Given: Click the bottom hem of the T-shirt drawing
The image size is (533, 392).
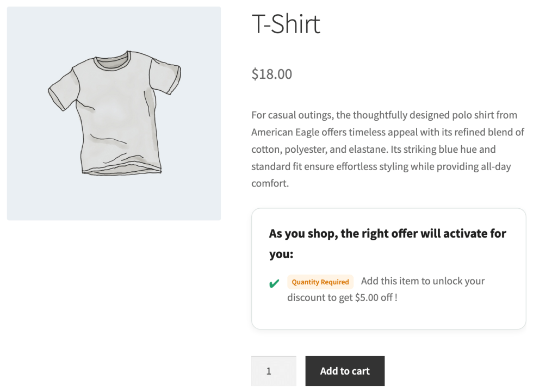Looking at the screenshot, I should tap(121, 170).
